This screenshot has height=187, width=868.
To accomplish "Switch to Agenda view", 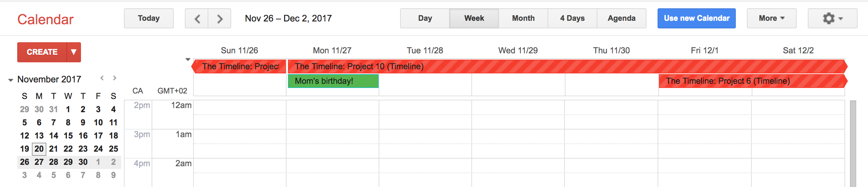I will [x=622, y=18].
